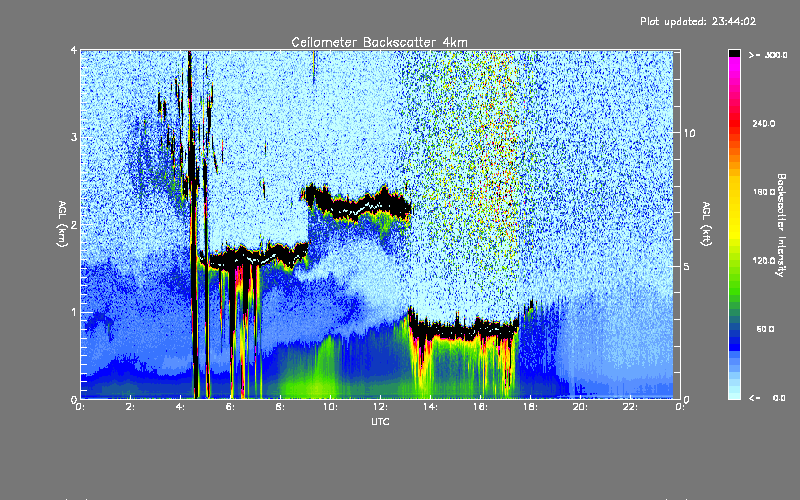The height and width of the screenshot is (500, 800).
Task: Click the '180.0' colorbar label
Action: [x=764, y=192]
